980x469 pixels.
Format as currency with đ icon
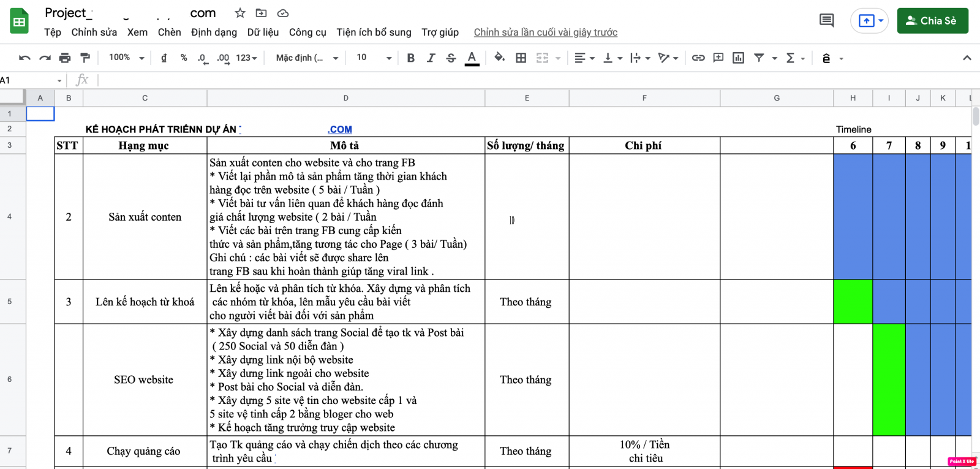coord(164,58)
